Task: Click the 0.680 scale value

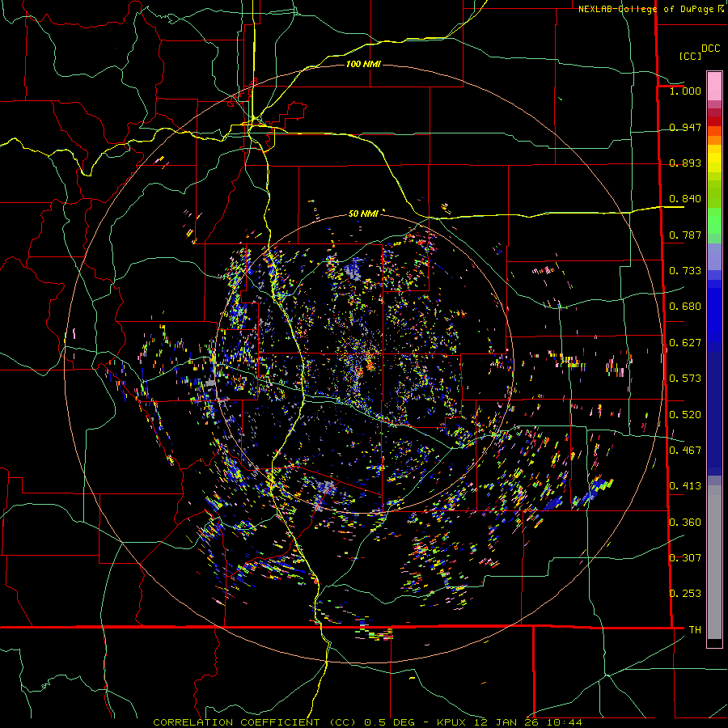Action: 685,307
